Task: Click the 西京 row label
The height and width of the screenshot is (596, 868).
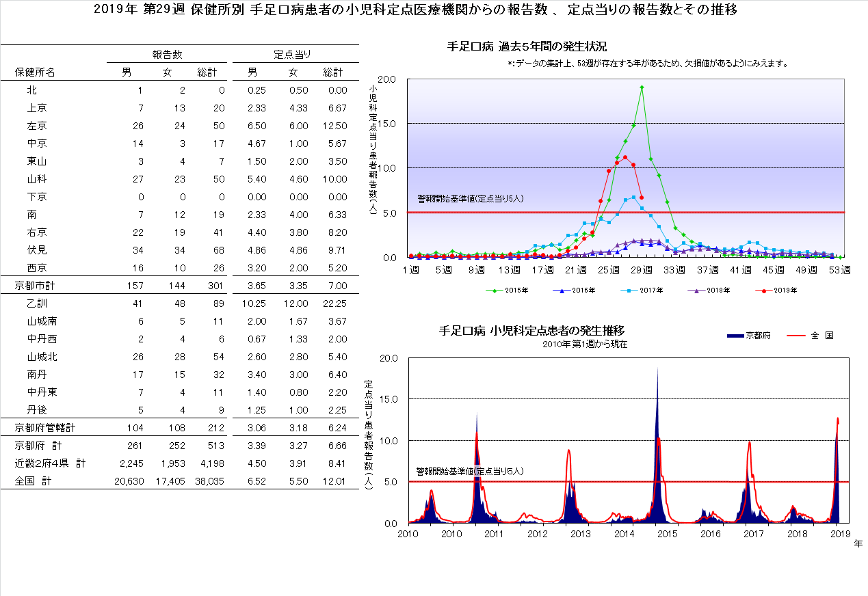Action: tap(37, 268)
